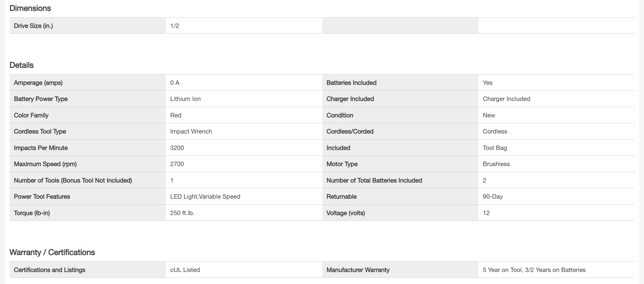This screenshot has width=644, height=284.
Task: Select LED Light, Variable Speed text
Action: click(x=205, y=197)
